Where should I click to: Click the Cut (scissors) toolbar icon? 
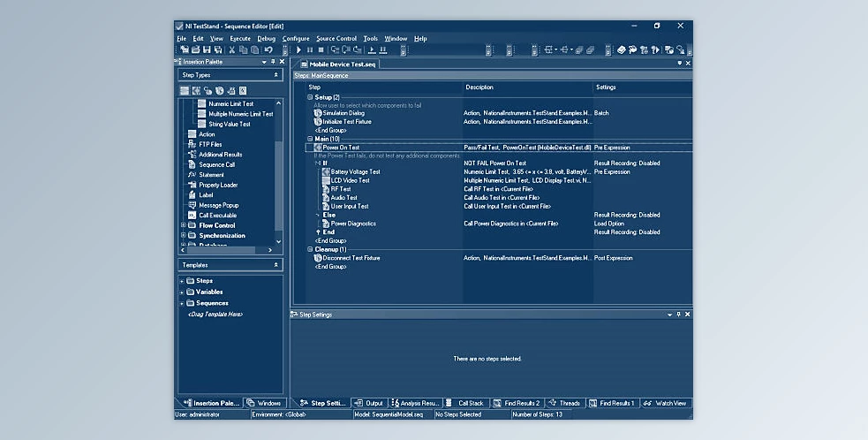(x=231, y=50)
